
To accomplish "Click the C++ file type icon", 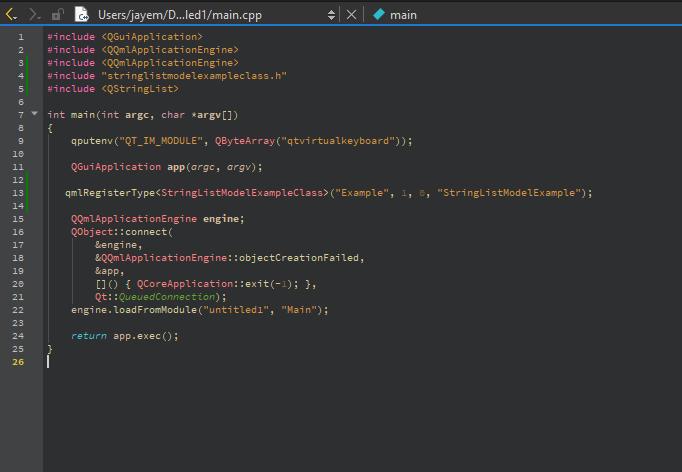I will coord(81,14).
